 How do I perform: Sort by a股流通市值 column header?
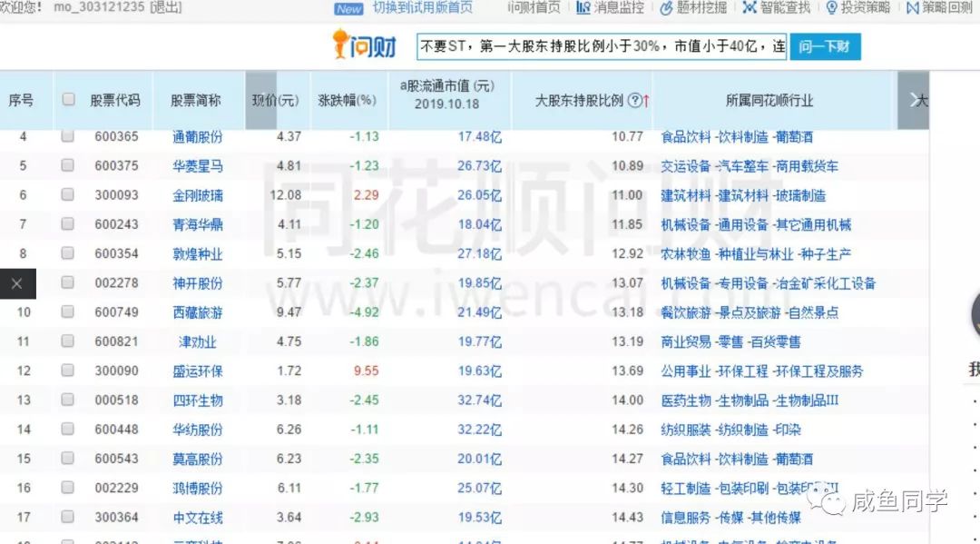(x=446, y=94)
